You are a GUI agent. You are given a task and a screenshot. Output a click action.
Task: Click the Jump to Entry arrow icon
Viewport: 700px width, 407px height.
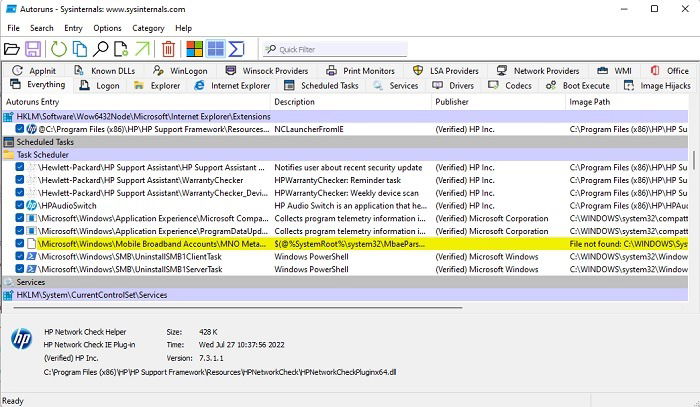pyautogui.click(x=142, y=49)
